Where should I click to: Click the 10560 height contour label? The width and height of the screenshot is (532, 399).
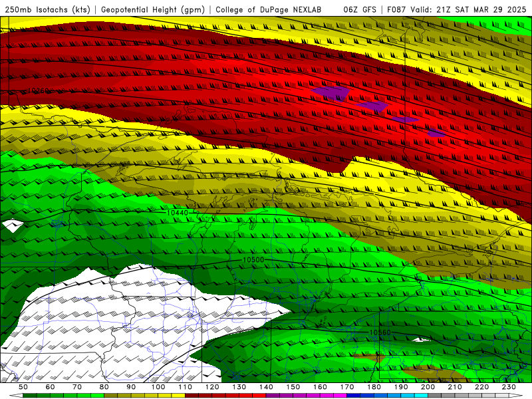380,332
